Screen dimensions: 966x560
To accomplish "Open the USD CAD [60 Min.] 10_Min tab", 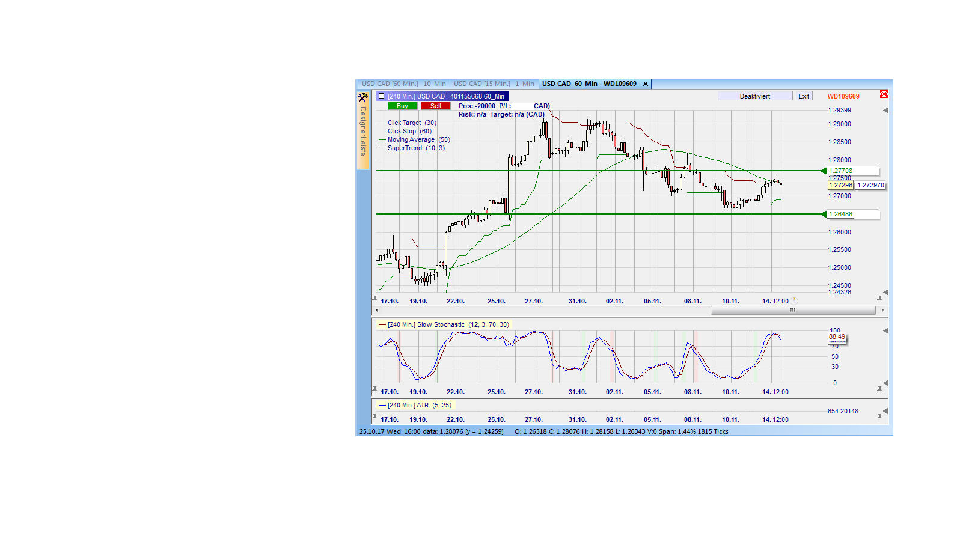I will coord(403,84).
